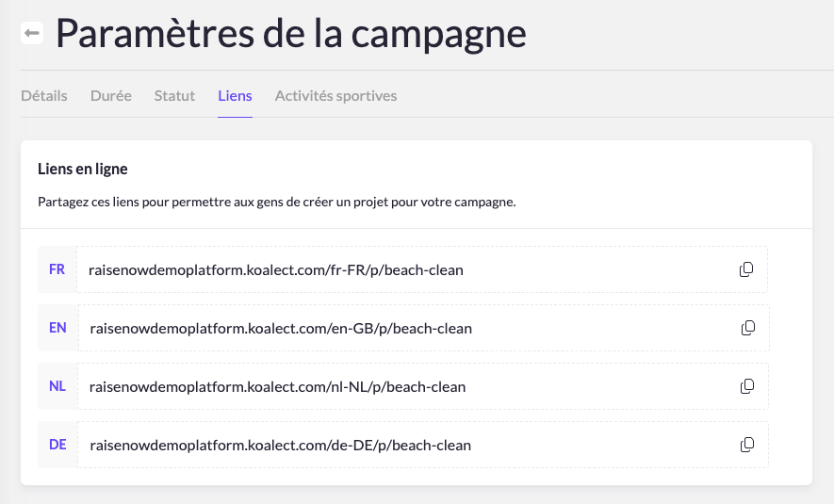The height and width of the screenshot is (504, 834).
Task: Click the NL language label
Action: [x=57, y=386]
